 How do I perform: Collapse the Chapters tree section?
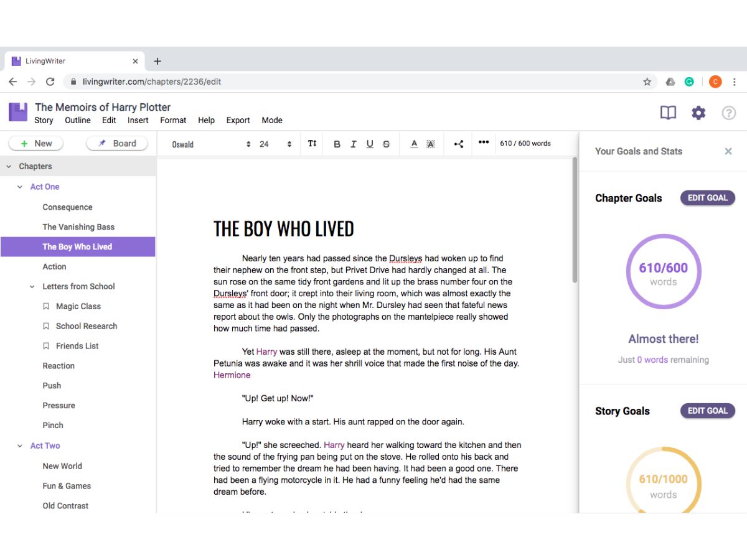(x=9, y=167)
